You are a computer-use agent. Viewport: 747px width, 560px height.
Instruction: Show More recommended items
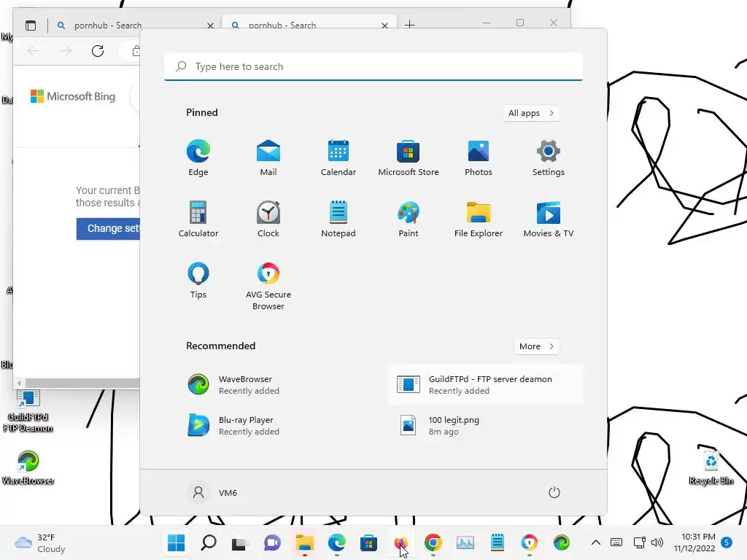[536, 346]
